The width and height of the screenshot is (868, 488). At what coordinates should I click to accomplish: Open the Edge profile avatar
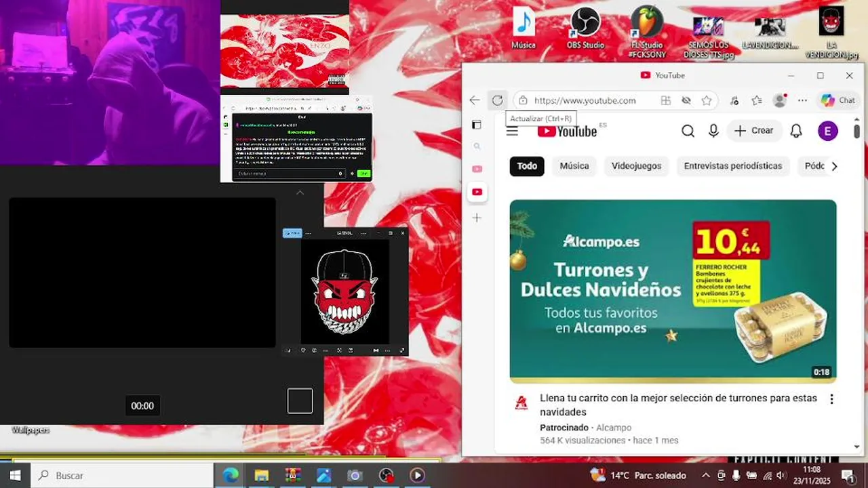point(780,100)
